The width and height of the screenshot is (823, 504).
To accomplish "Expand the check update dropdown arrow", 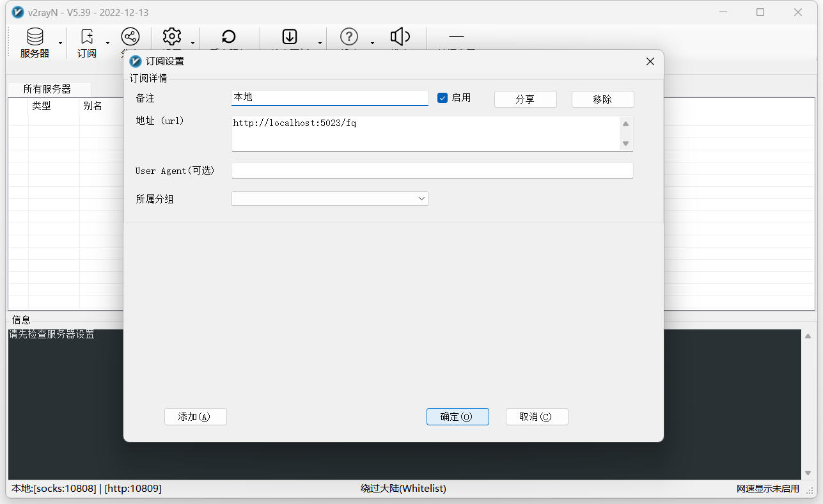I will coord(320,43).
